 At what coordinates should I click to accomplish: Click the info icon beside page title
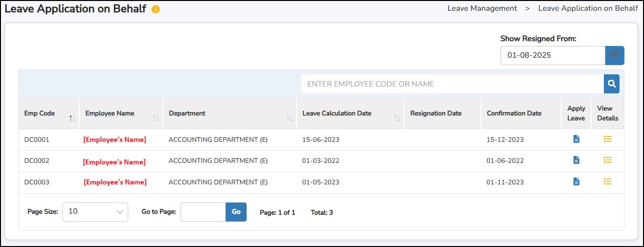[x=156, y=9]
